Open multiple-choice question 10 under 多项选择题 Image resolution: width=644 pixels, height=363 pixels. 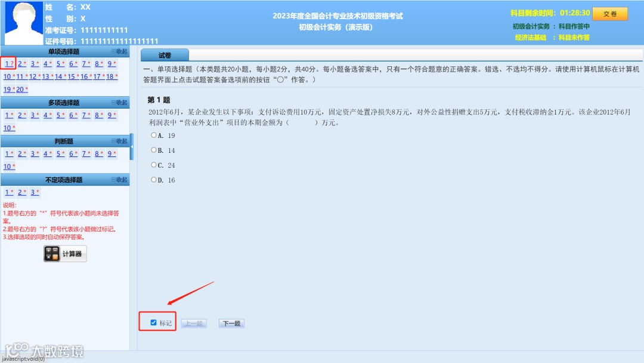[9, 128]
